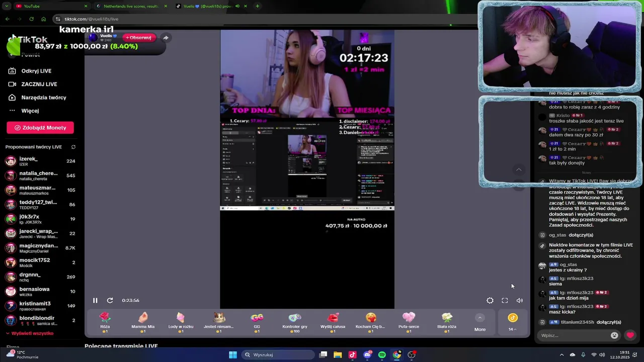This screenshot has width=644, height=362.
Task: Open bernasiowa live stream
Action: (x=40, y=291)
